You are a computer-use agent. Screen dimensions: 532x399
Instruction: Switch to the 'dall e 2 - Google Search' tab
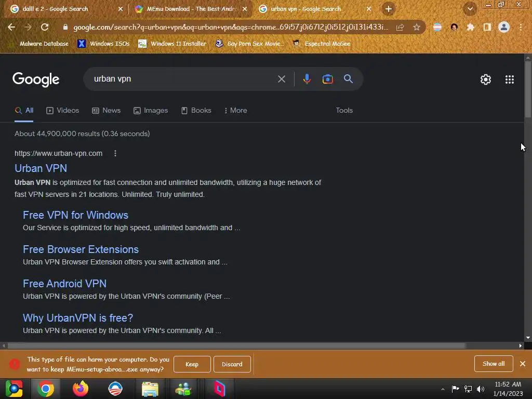tap(55, 9)
